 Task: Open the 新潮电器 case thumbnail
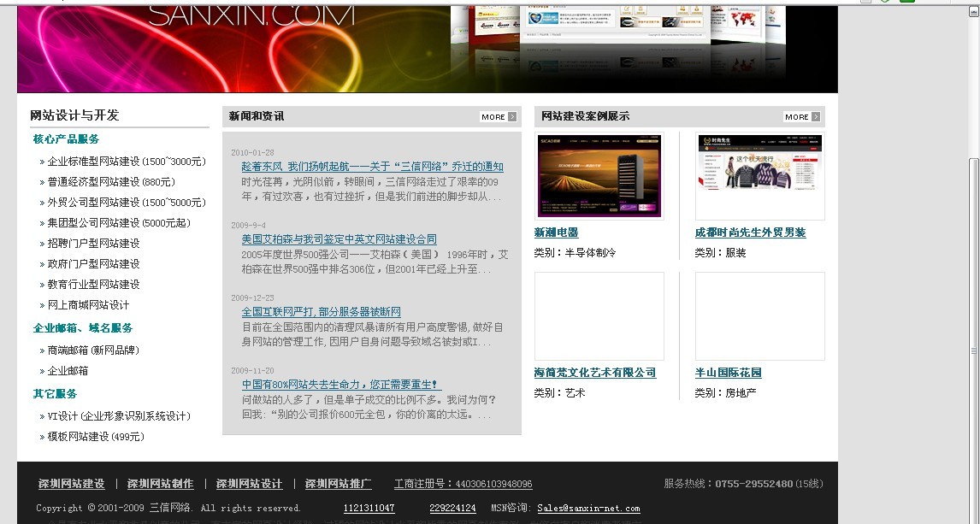click(599, 176)
